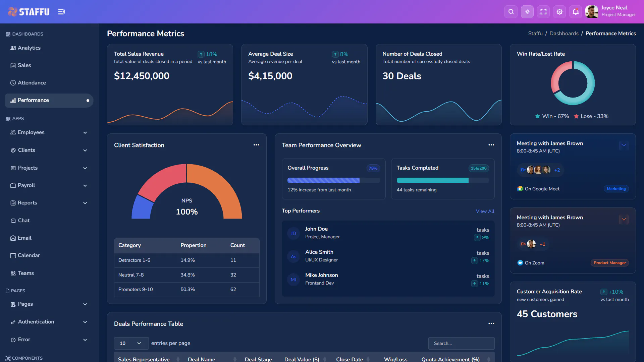Sort by Sales Representative column
The image size is (644, 362).
(149, 359)
